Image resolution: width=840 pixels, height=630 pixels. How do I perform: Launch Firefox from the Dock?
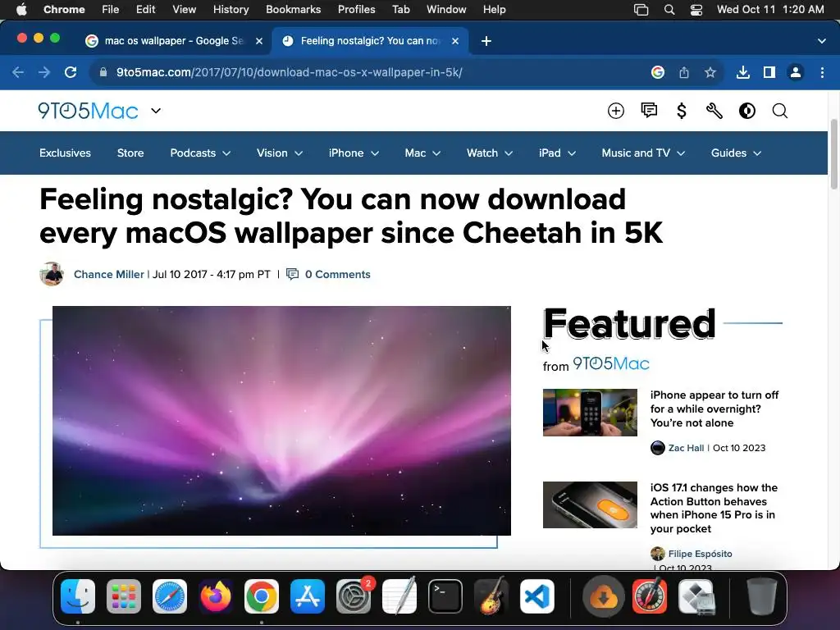click(x=216, y=596)
